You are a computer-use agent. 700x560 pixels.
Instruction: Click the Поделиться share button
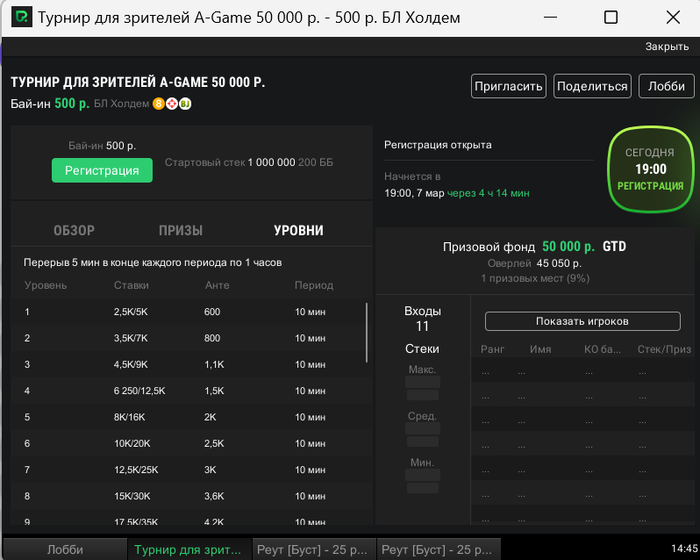click(592, 86)
